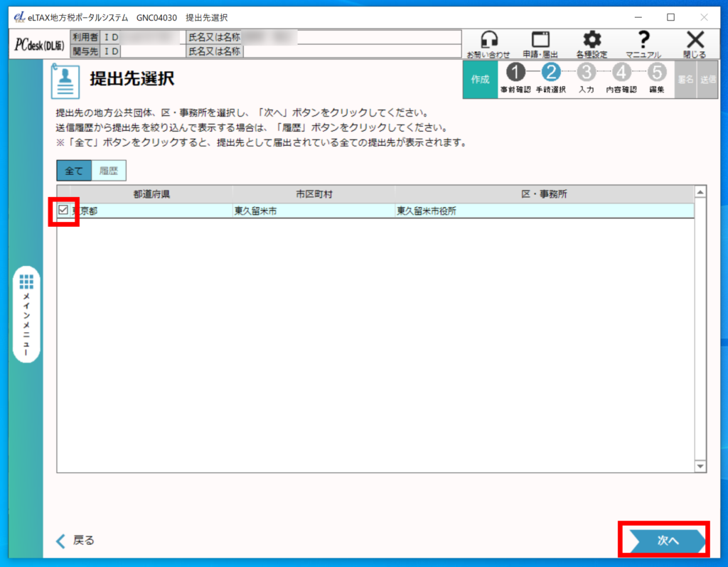The image size is (728, 567).
Task: Click the scrollbar down arrow in list
Action: click(700, 465)
